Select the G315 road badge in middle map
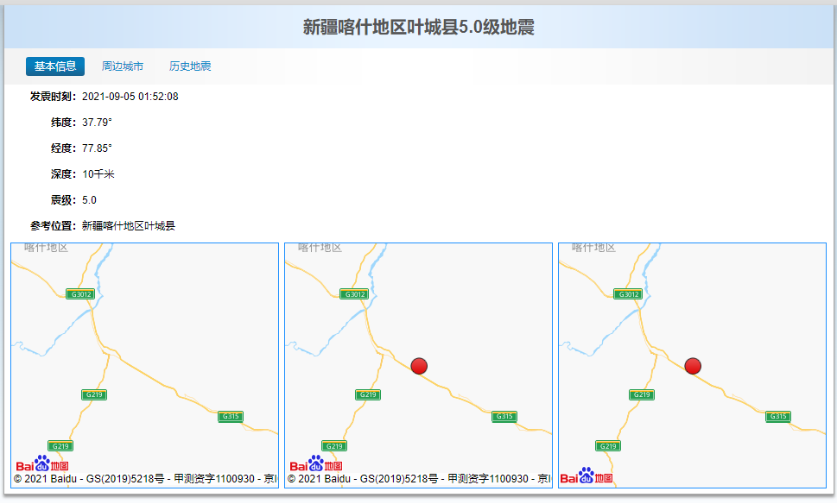This screenshot has height=504, width=837. [x=504, y=417]
